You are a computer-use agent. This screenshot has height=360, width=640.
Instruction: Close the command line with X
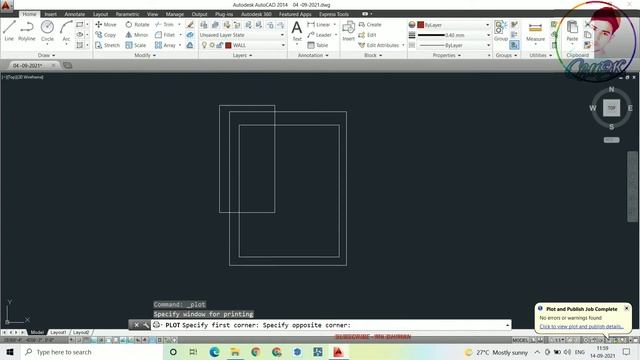click(136, 325)
